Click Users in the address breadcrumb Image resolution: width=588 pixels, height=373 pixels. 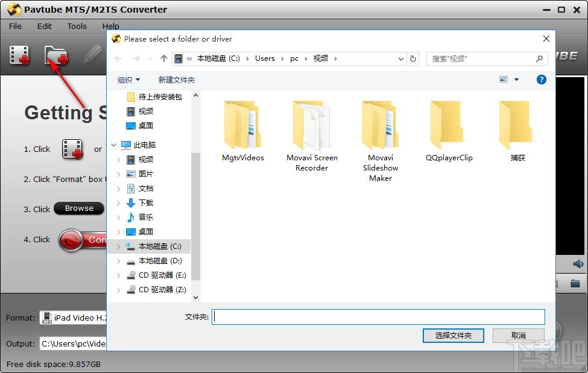tap(265, 58)
